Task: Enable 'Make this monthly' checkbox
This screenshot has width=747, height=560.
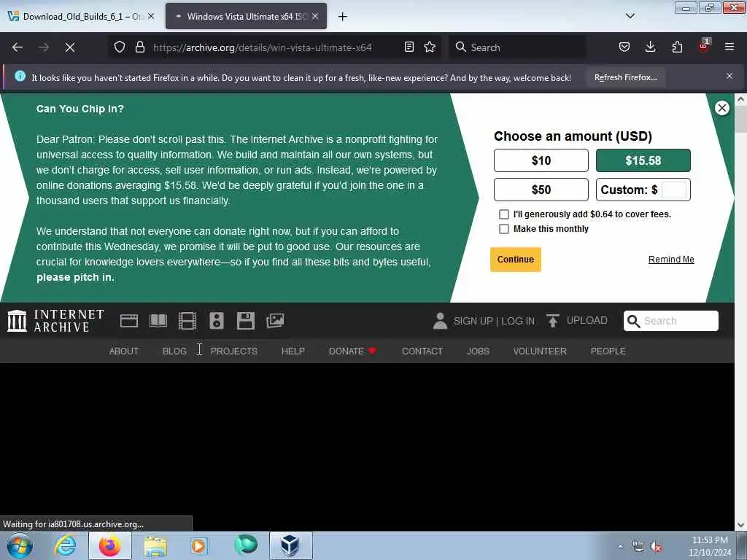Action: (x=503, y=229)
